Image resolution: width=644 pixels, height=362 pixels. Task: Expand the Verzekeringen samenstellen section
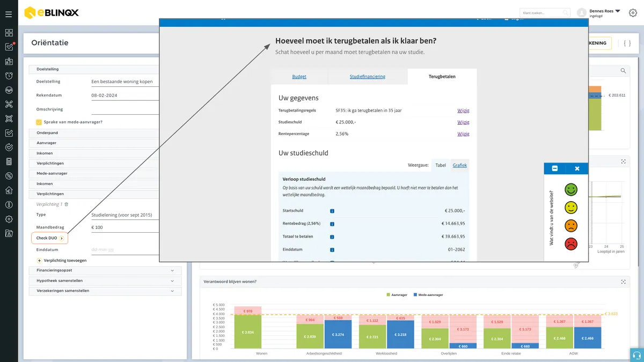(105, 291)
